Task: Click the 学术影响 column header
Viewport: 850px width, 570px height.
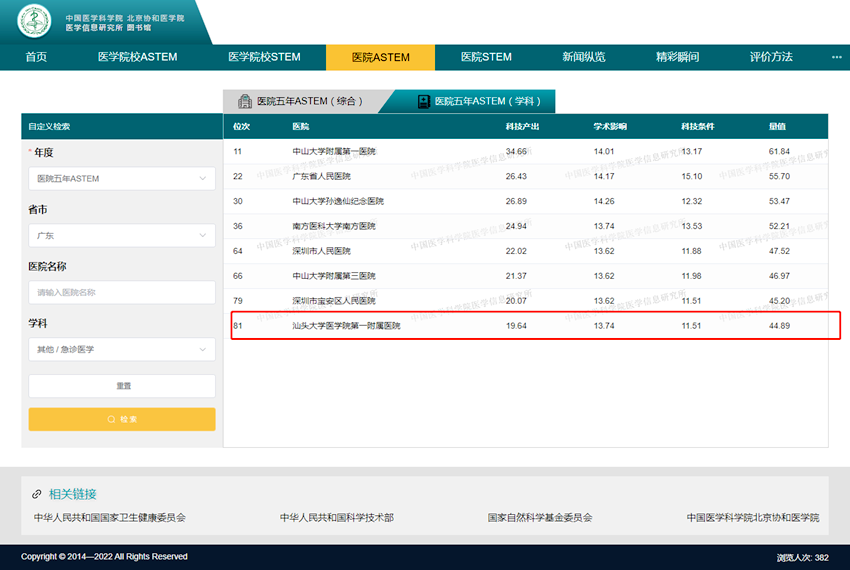Action: click(610, 126)
